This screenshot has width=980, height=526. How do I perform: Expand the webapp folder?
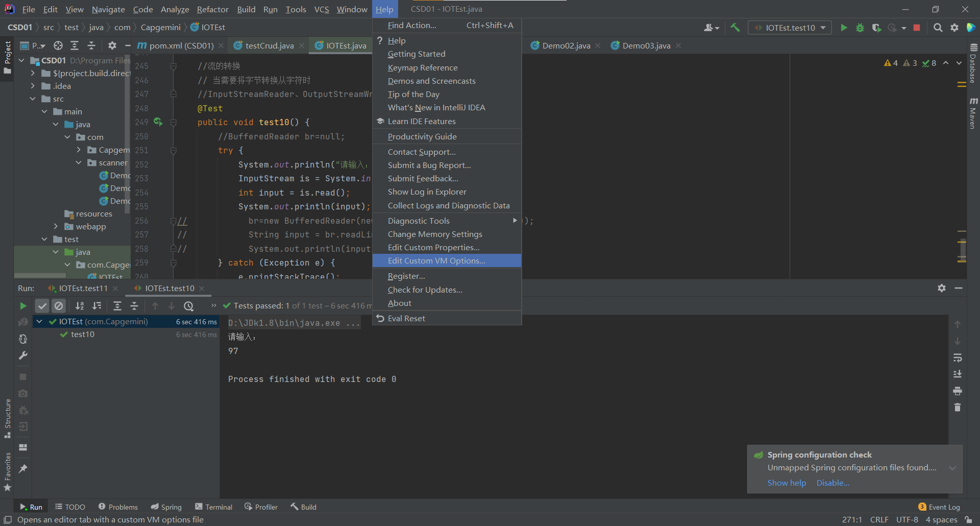[x=56, y=226]
